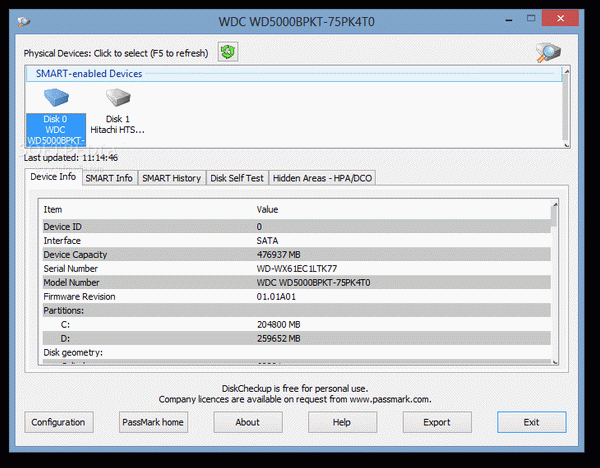Click the title bar app icon
This screenshot has width=600, height=468.
[x=24, y=21]
